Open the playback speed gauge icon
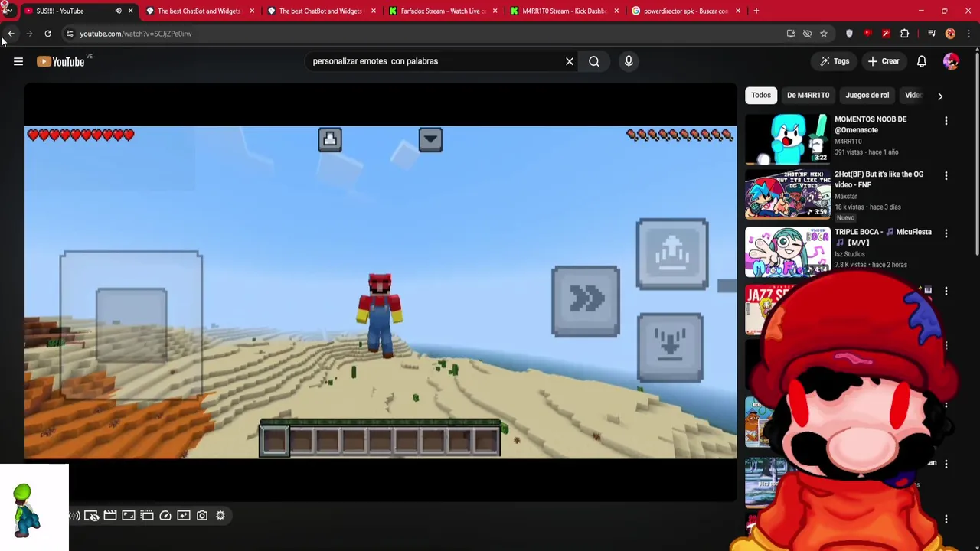Viewport: 980px width, 551px height. pyautogui.click(x=165, y=516)
